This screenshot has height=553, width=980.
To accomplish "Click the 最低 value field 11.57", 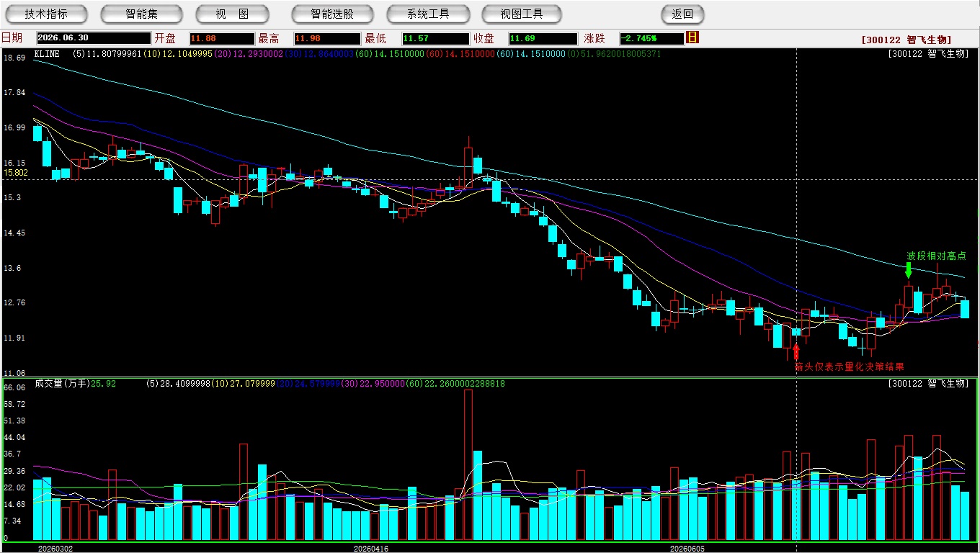I will click(436, 38).
